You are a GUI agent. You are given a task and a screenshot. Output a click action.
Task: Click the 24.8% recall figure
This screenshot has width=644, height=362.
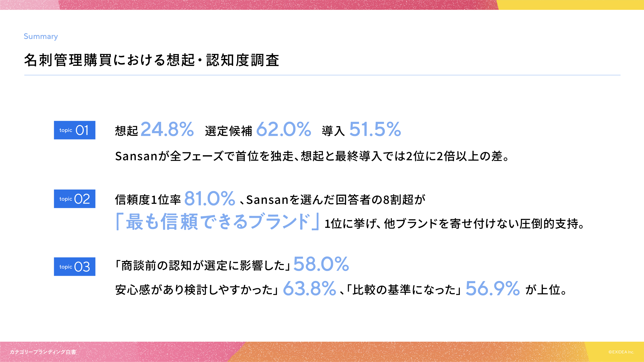tap(167, 130)
